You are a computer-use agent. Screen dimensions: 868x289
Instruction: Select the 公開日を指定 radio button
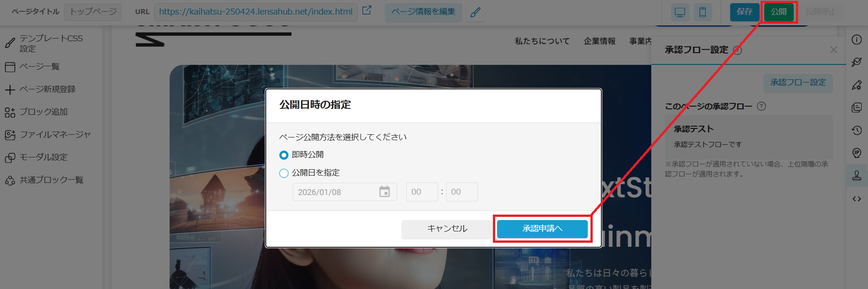tap(284, 173)
